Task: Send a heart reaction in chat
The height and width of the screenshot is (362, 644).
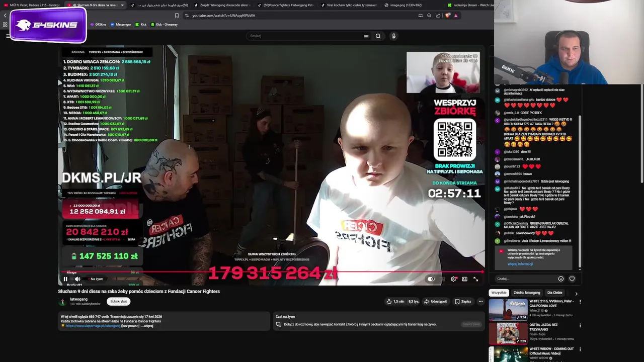Action: 572,279
